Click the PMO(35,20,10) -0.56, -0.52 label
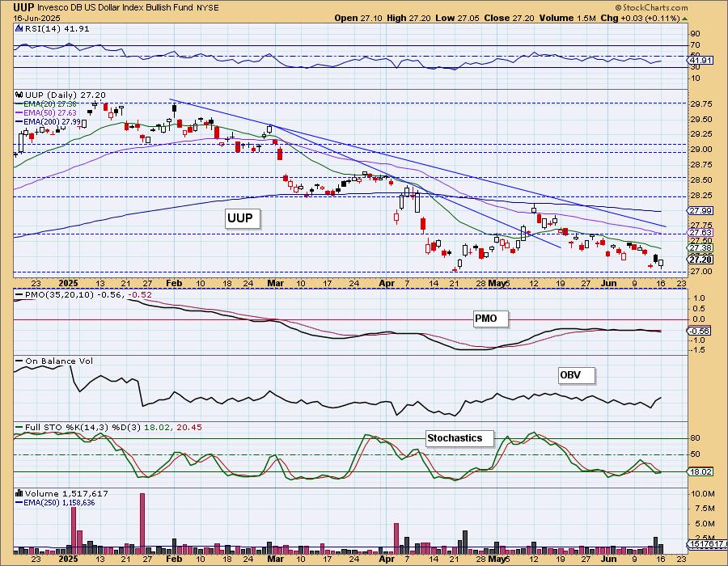Screen dimensions: 728x566 [88, 295]
